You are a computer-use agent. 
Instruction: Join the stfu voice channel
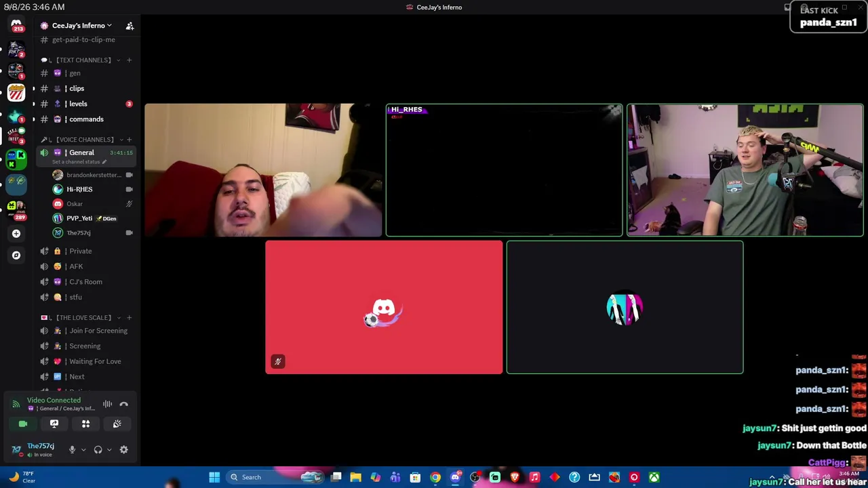[x=87, y=297]
